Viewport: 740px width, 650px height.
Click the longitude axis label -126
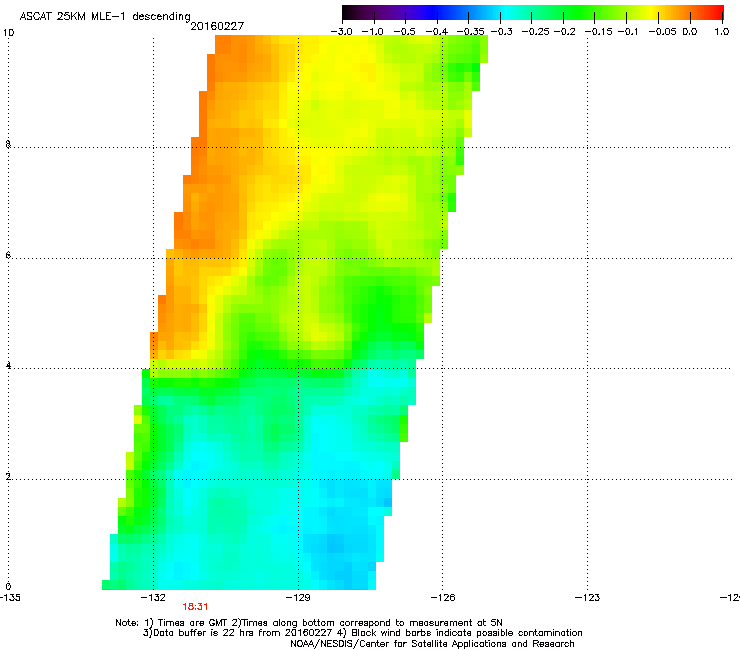pos(443,598)
